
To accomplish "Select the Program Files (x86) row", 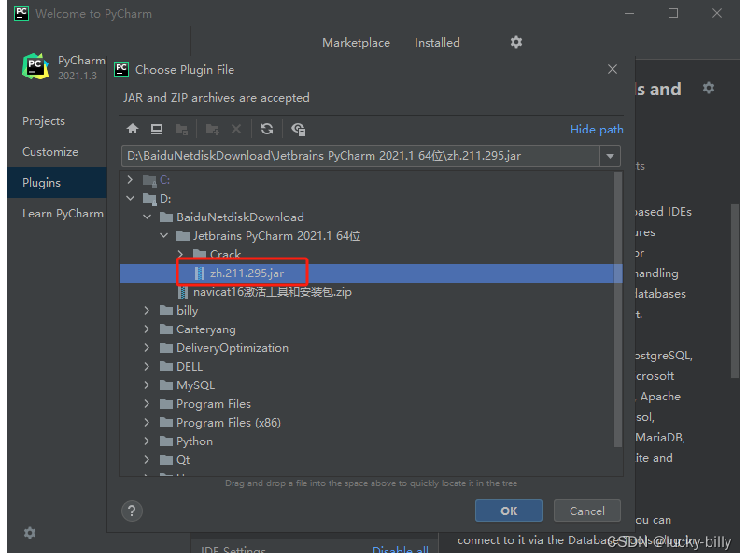I will [371, 423].
